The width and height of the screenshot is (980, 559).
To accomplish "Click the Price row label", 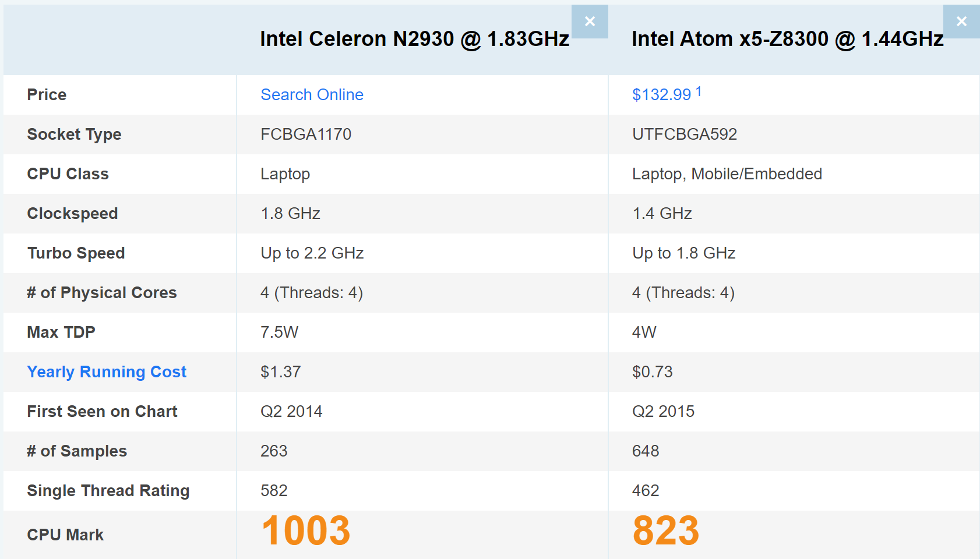I will tap(46, 94).
